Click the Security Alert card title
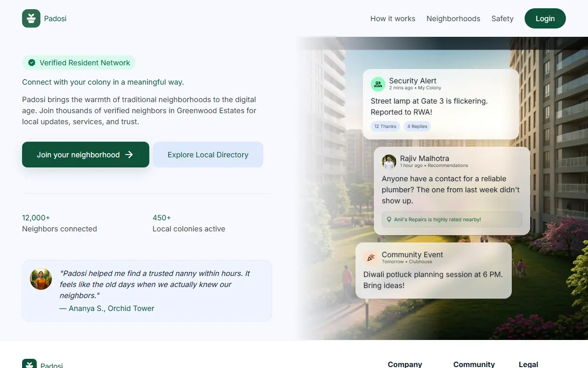Screen dimensions: 588x368 point(413,80)
